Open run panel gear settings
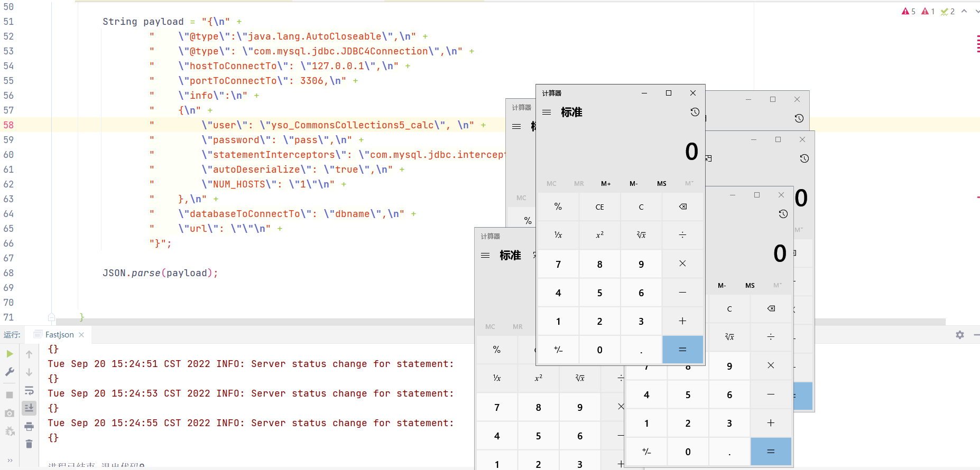This screenshot has width=980, height=470. coord(960,335)
